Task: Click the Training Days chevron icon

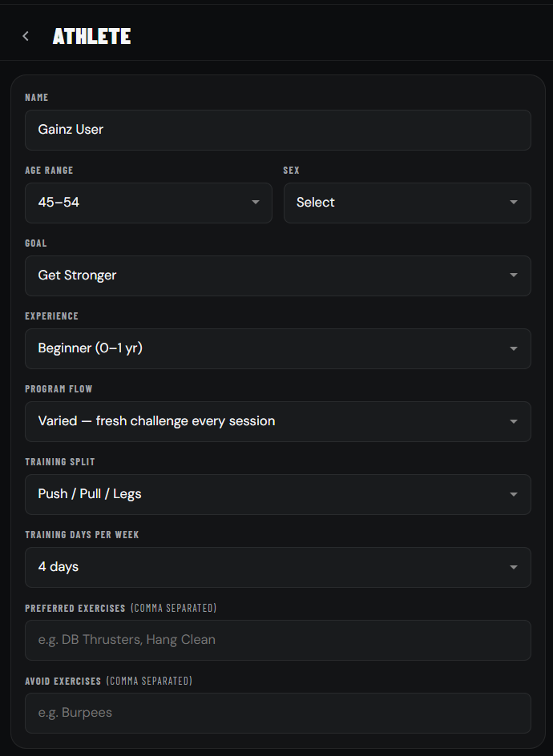Action: tap(513, 567)
